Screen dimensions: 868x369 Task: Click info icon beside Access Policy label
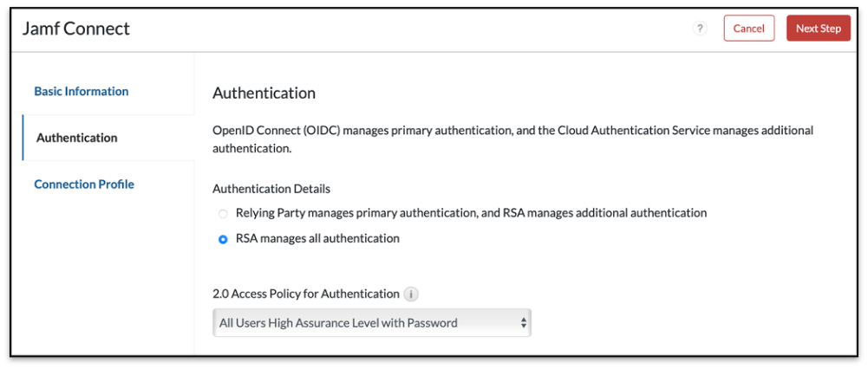[x=411, y=294]
